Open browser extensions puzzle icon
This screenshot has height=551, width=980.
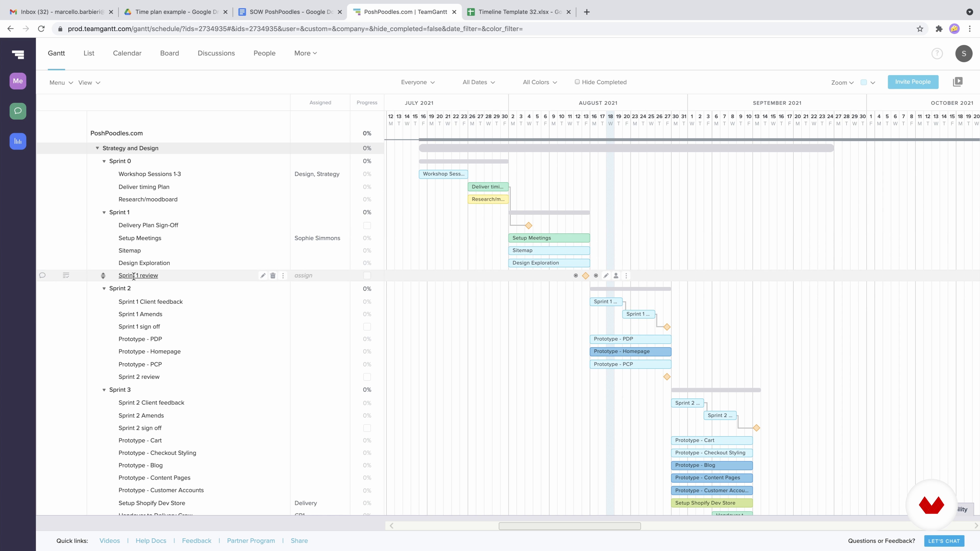click(939, 29)
